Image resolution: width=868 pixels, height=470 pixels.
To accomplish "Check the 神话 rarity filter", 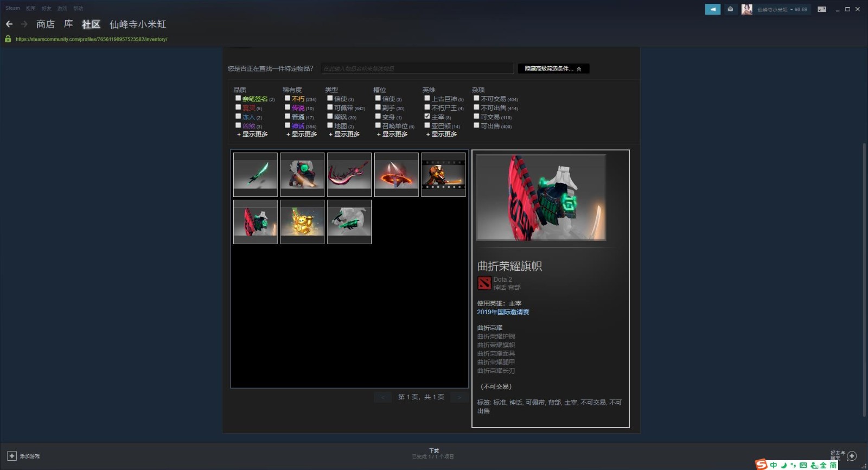I will click(x=288, y=125).
